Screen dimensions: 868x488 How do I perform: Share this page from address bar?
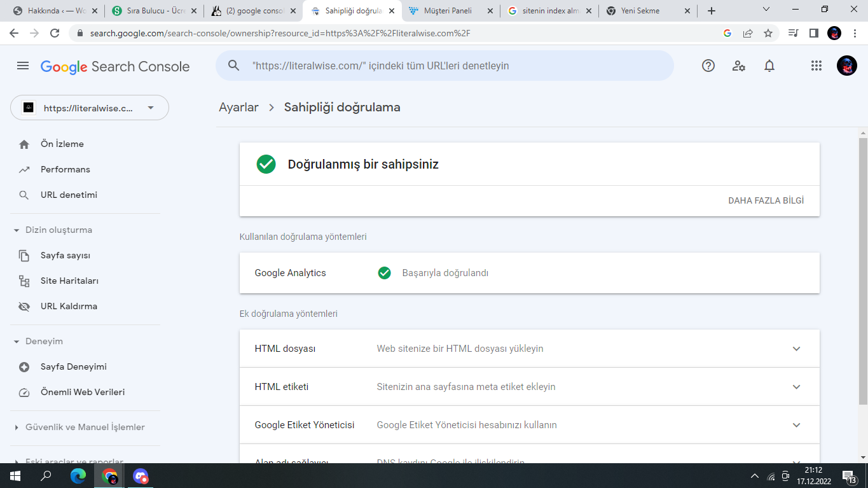[748, 33]
